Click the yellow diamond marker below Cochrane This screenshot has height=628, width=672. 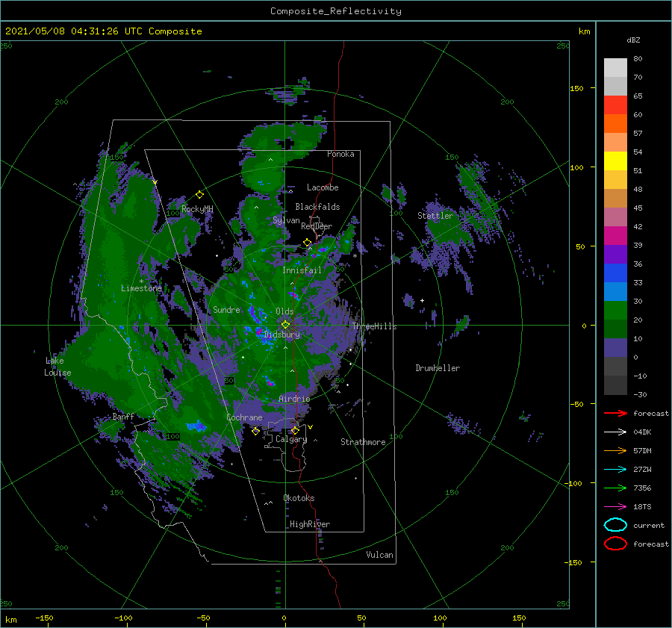(x=255, y=432)
